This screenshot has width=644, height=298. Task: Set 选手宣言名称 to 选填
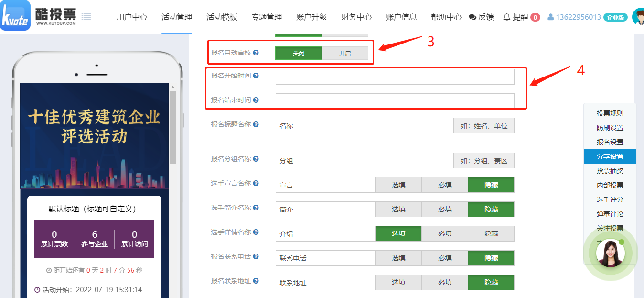tap(398, 185)
